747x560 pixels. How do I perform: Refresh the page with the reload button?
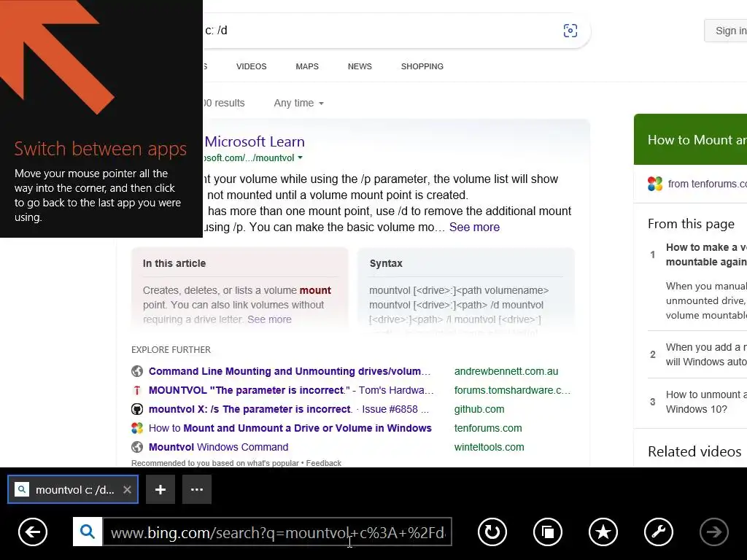(x=492, y=532)
